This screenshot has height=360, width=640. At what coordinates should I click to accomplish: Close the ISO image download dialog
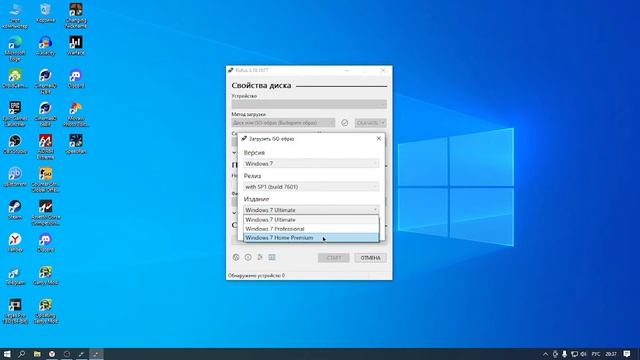click(379, 139)
